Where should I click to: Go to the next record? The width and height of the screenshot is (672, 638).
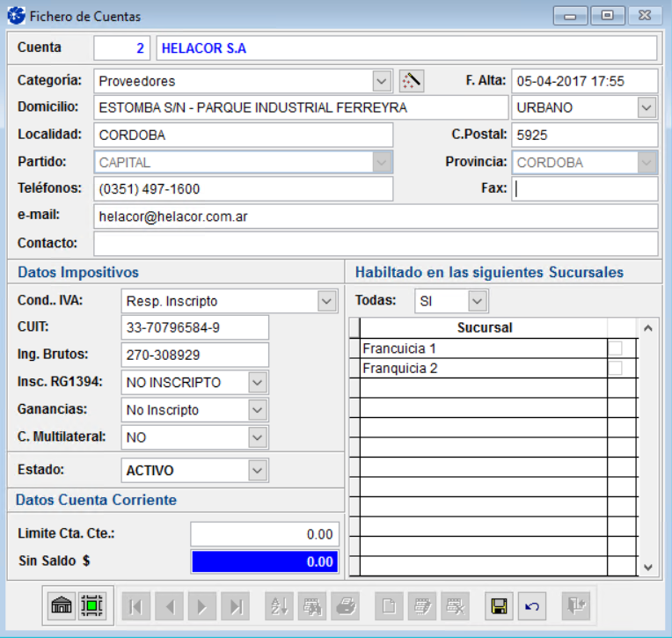[x=201, y=606]
